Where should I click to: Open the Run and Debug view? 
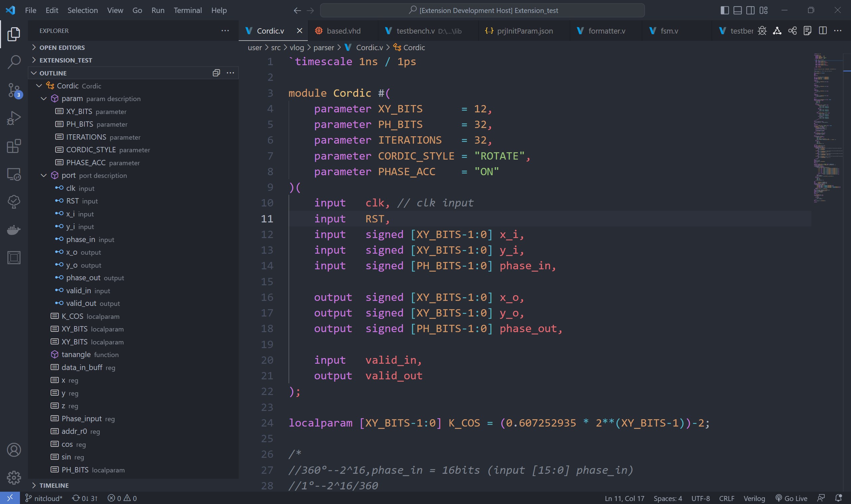[x=14, y=118]
